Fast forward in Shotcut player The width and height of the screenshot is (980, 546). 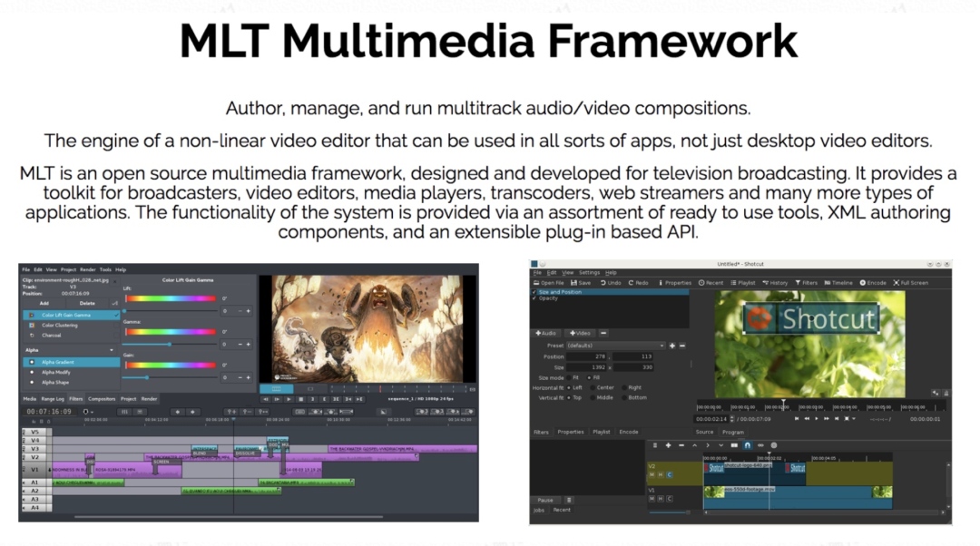(827, 418)
